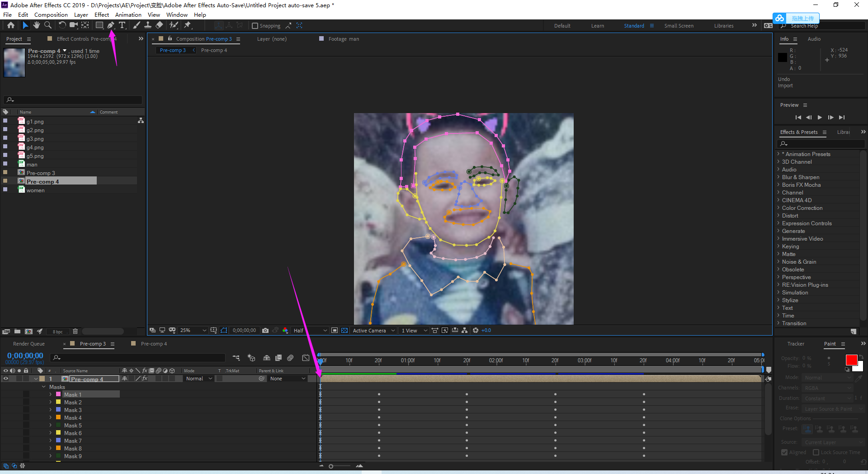Open the Composition menu

click(51, 15)
